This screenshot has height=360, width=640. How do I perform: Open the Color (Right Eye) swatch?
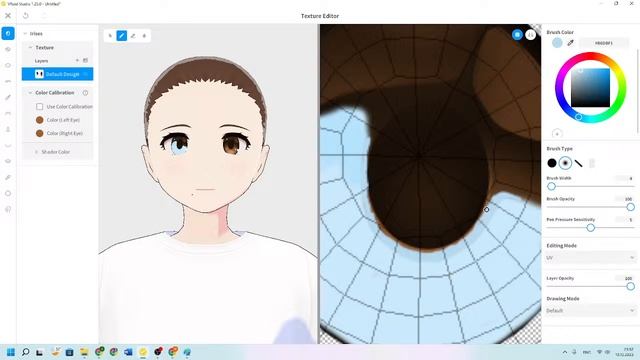[x=40, y=133]
